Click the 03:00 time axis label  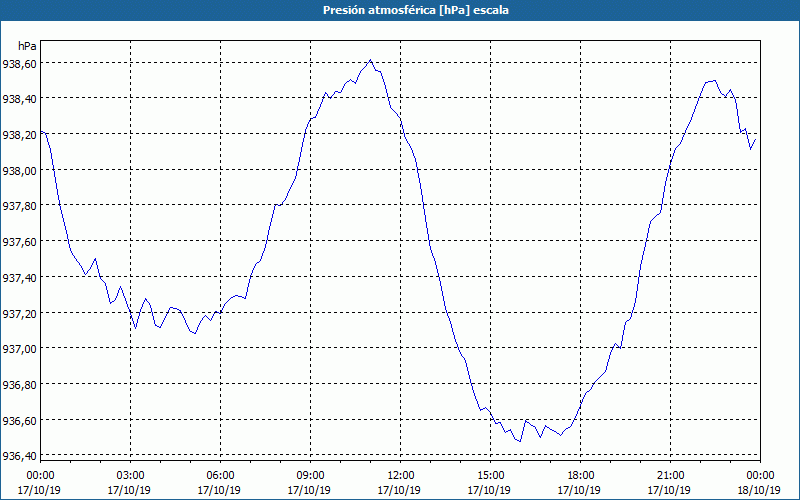tap(130, 476)
